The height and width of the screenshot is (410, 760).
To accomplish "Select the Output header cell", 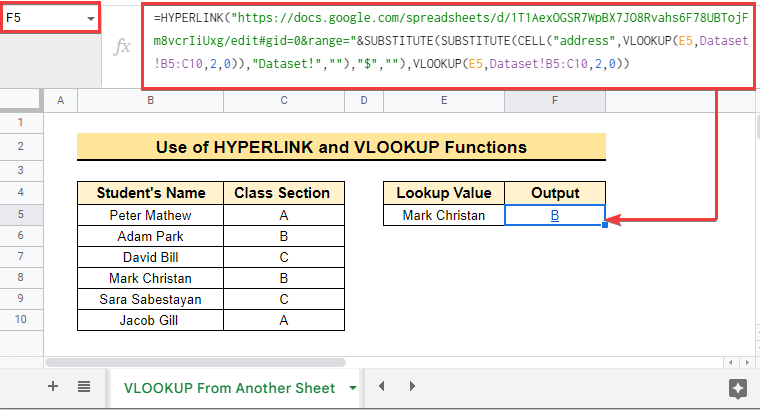I will coord(555,193).
